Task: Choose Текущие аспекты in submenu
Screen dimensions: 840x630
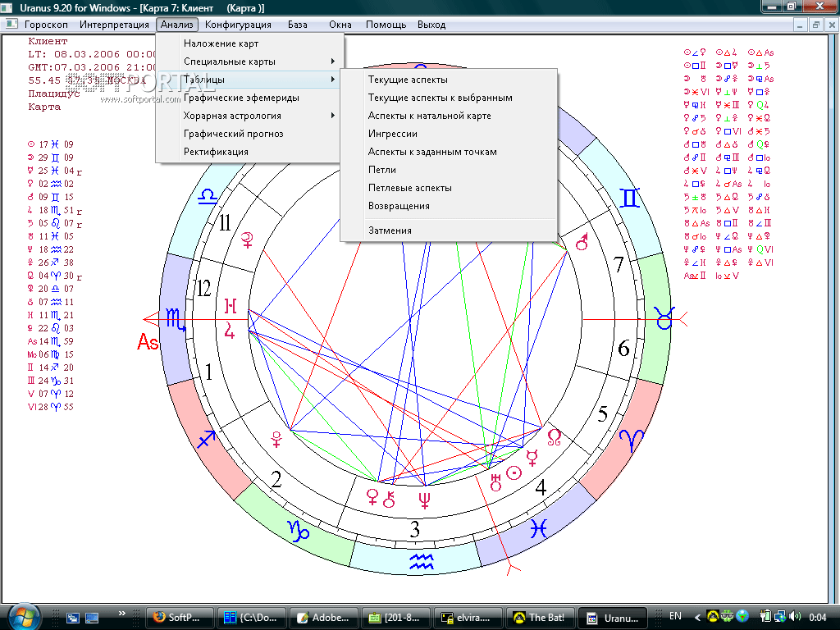Action: click(449, 80)
